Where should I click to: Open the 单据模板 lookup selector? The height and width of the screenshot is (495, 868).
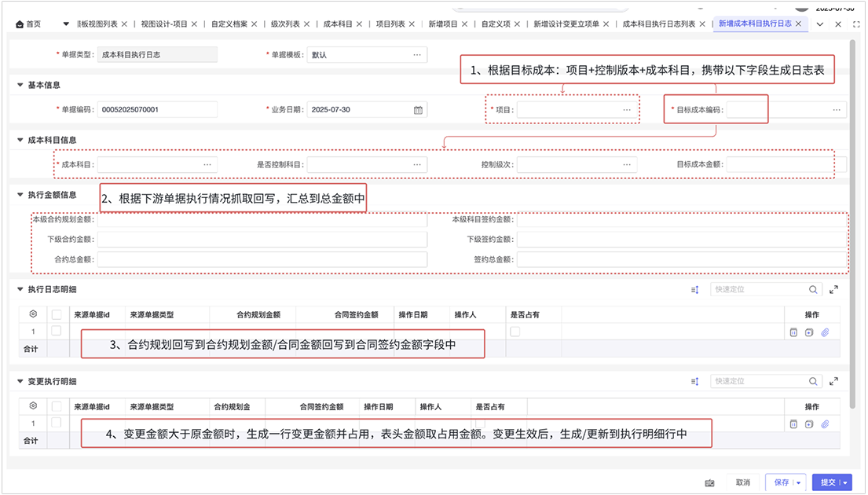(x=417, y=55)
